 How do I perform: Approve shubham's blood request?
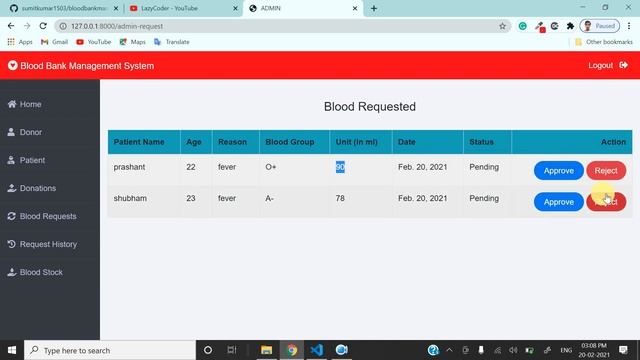pos(558,202)
